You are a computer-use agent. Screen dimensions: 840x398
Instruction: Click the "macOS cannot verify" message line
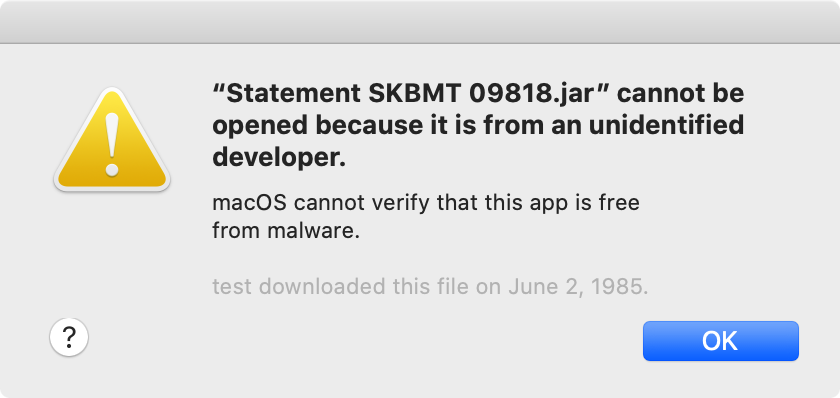[x=426, y=204]
